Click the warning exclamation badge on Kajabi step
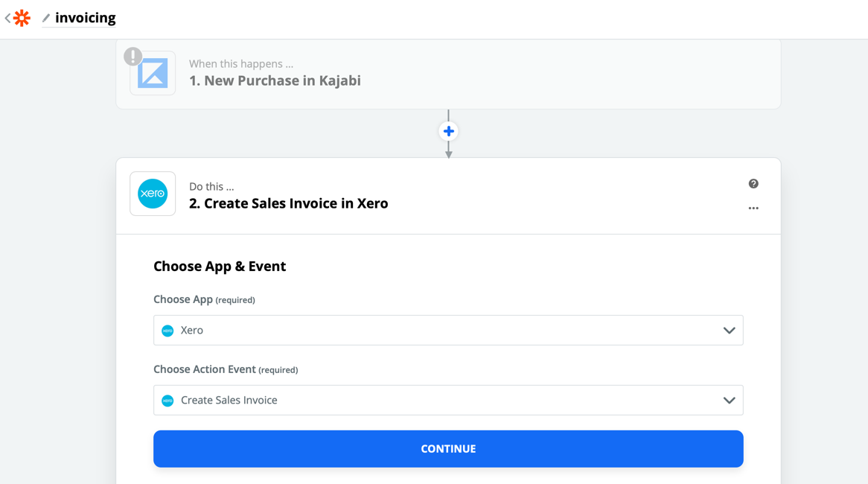Viewport: 868px width, 484px height. (133, 56)
